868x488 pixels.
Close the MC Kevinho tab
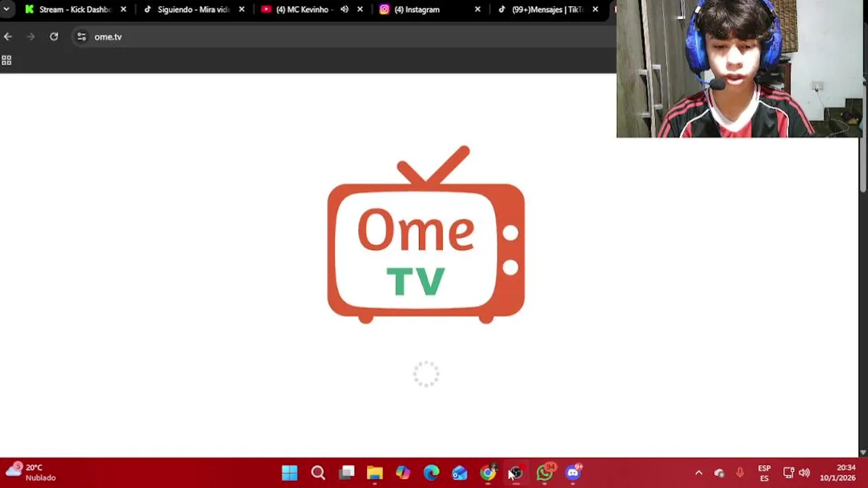point(359,9)
